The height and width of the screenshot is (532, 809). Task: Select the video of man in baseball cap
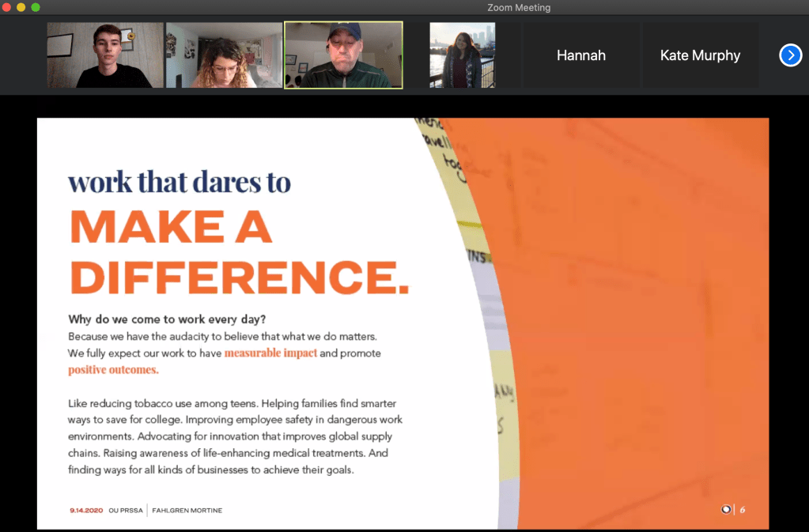tap(343, 55)
